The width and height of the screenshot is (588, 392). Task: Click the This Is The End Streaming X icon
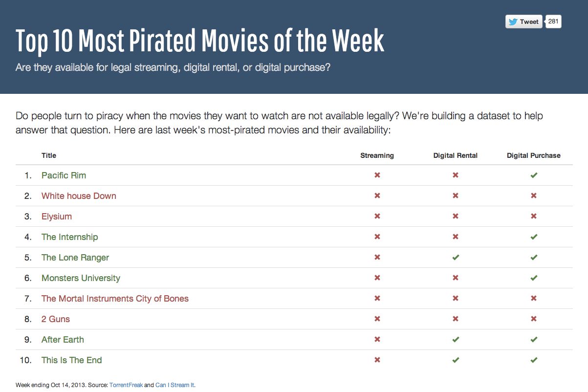point(377,360)
